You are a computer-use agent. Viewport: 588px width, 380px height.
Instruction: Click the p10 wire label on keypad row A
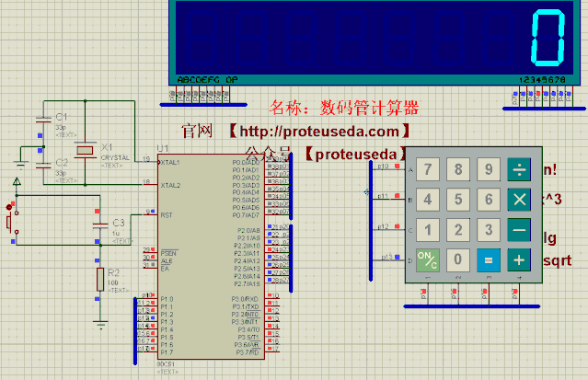coord(383,167)
